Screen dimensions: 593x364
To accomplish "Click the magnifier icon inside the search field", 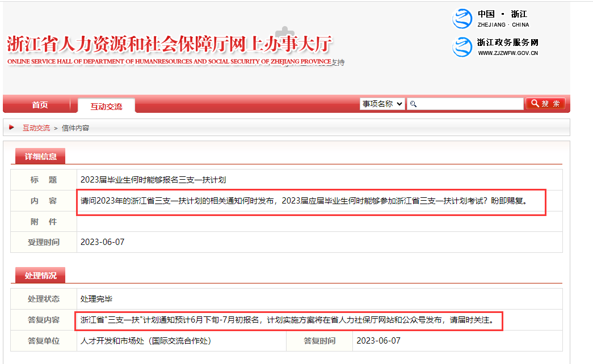I will click(x=413, y=104).
